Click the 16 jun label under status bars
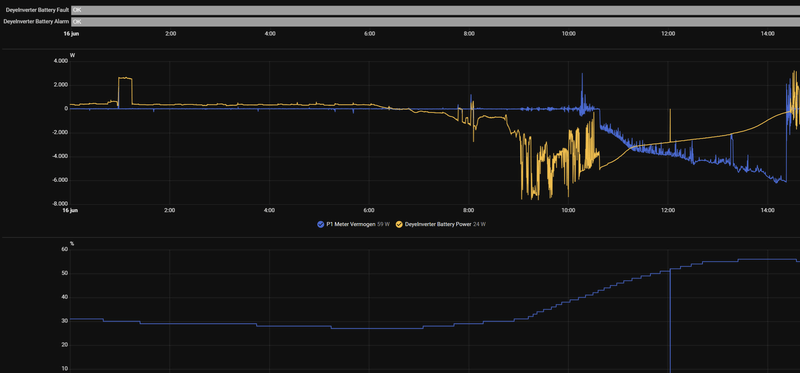Screen dimensions: 800x373 [71, 34]
